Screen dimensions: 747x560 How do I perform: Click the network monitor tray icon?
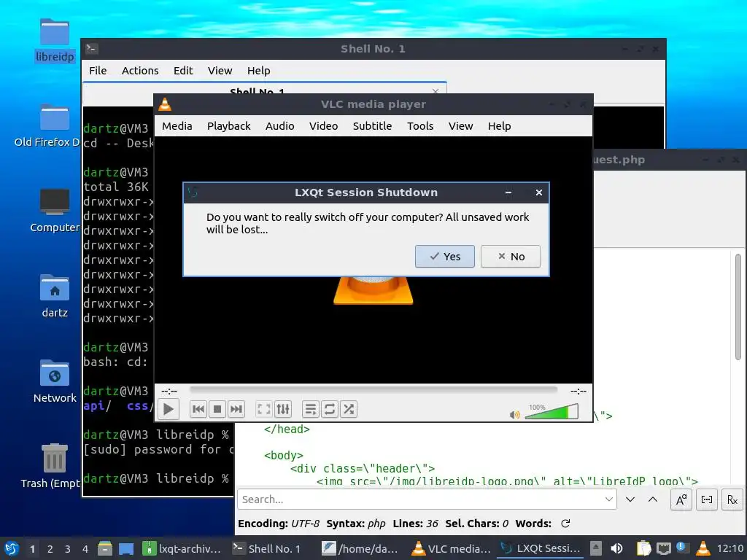tap(663, 548)
